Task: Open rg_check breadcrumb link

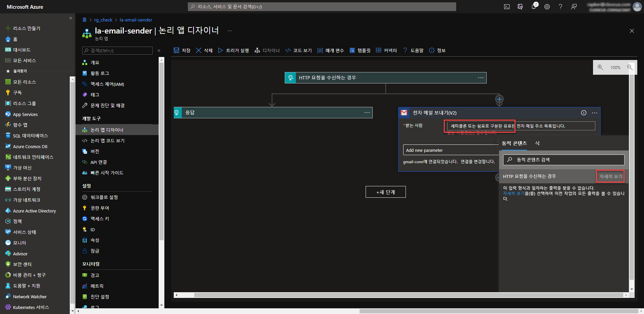Action: pos(103,20)
